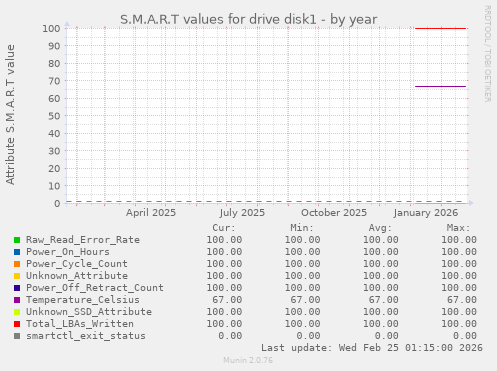Click the Min: column header
Viewport: 497px width, 371px height.
click(302, 228)
